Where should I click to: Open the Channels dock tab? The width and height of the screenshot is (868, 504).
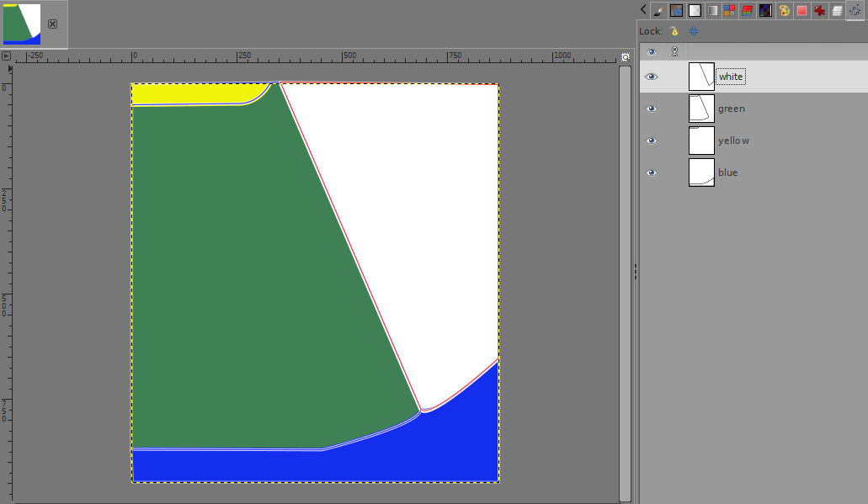point(748,11)
